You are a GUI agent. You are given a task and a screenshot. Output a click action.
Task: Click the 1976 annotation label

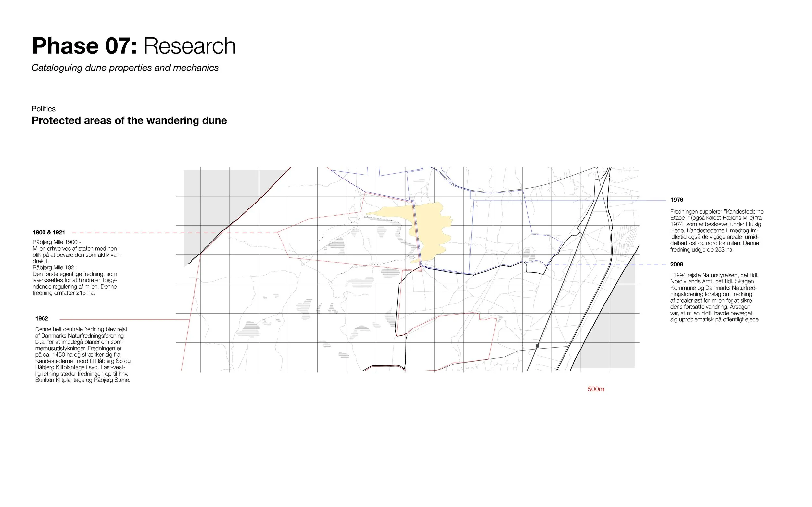[677, 200]
